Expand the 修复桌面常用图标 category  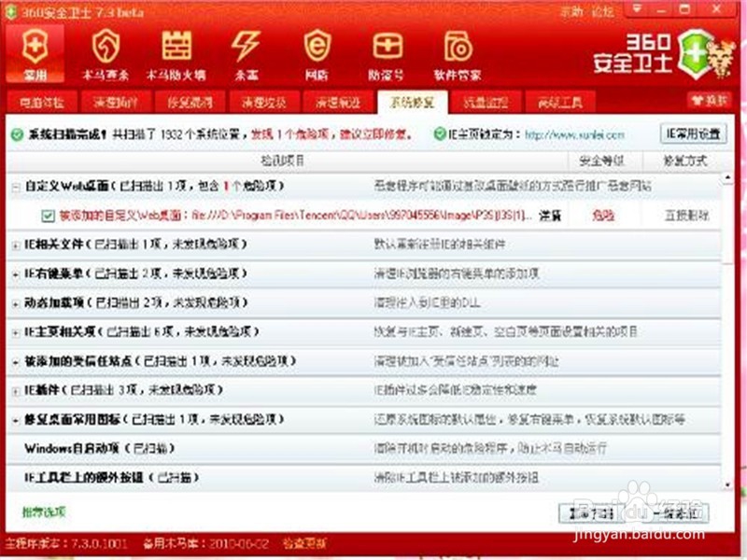point(16,421)
